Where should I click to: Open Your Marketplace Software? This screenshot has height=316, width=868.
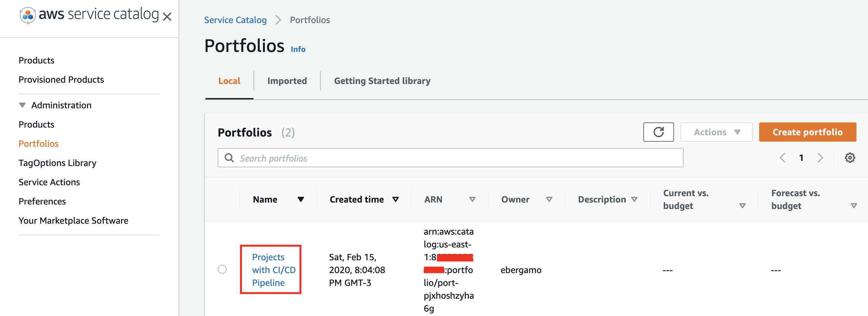(74, 220)
